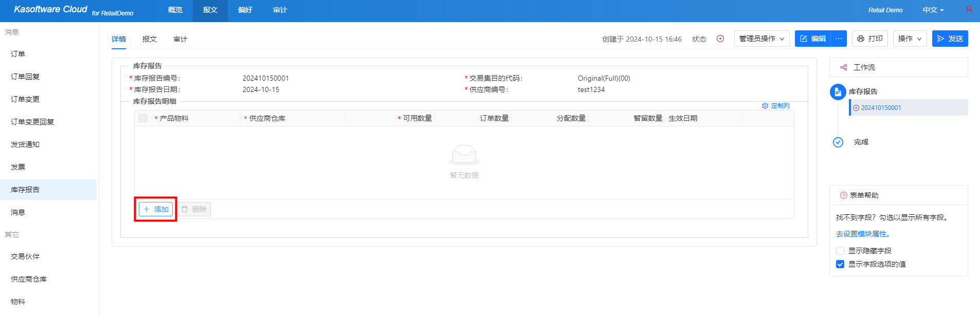Viewport: 980px width, 316px height.
Task: Click the form help question icon
Action: pos(843,195)
